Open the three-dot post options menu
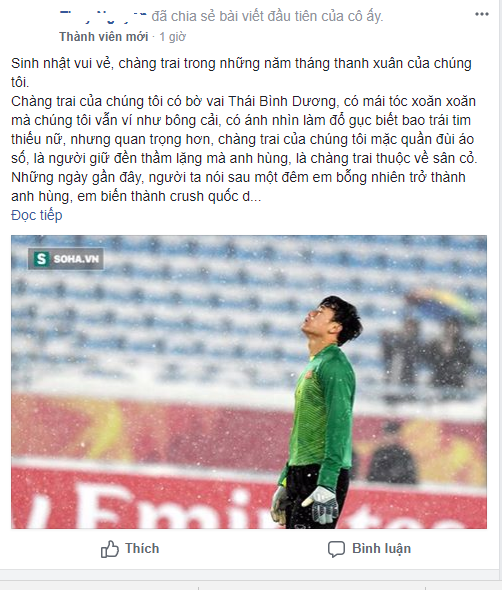 (x=481, y=14)
